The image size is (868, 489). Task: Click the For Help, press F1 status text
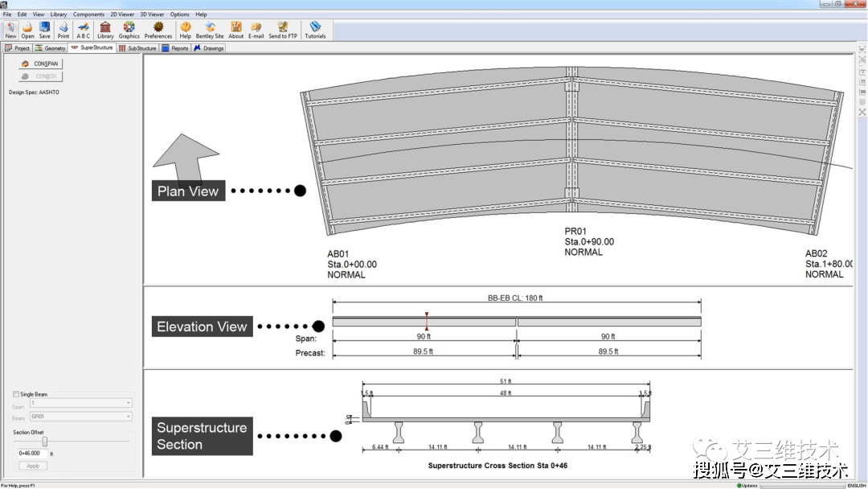click(18, 486)
